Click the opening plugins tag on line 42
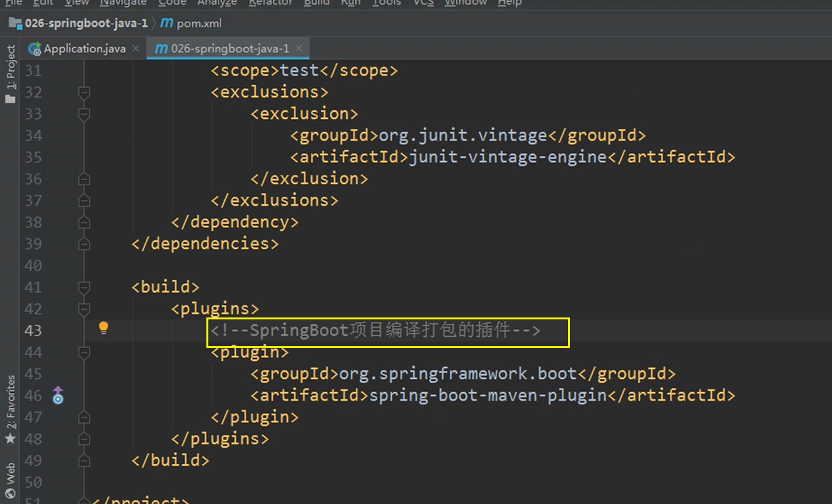The width and height of the screenshot is (832, 504). coord(215,309)
